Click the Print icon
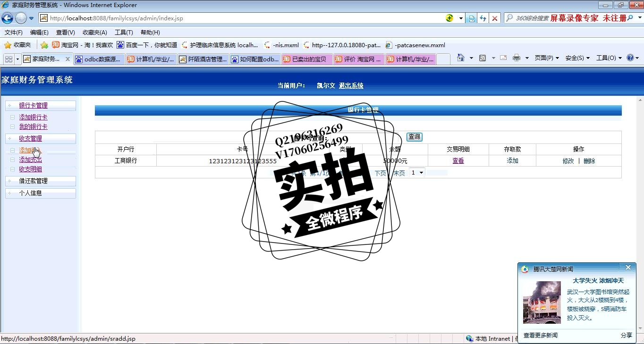644x344 pixels. click(x=517, y=58)
